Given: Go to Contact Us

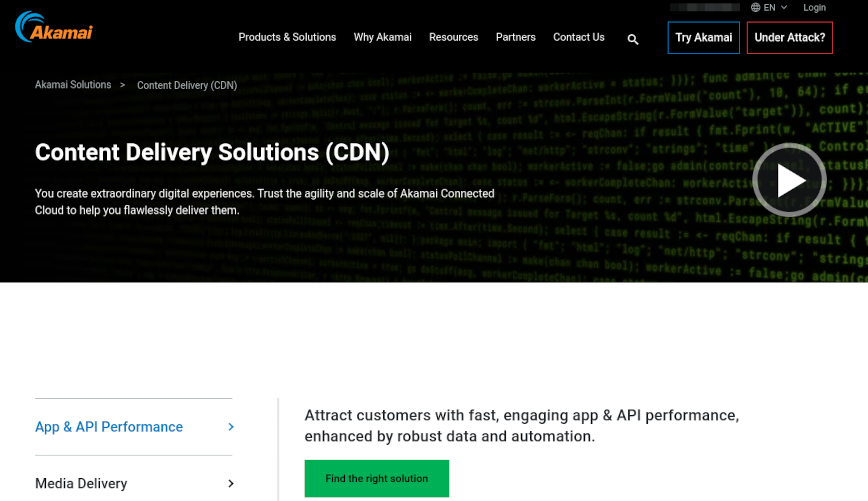Looking at the screenshot, I should point(578,37).
